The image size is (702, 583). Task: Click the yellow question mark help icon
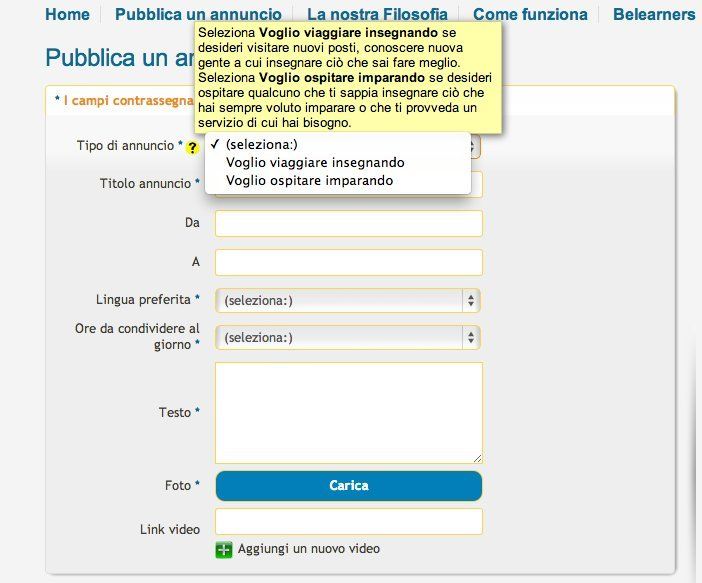pos(193,147)
